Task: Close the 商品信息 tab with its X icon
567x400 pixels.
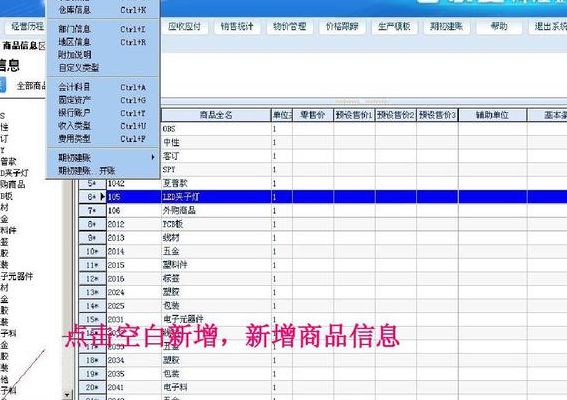Action: 42,46
